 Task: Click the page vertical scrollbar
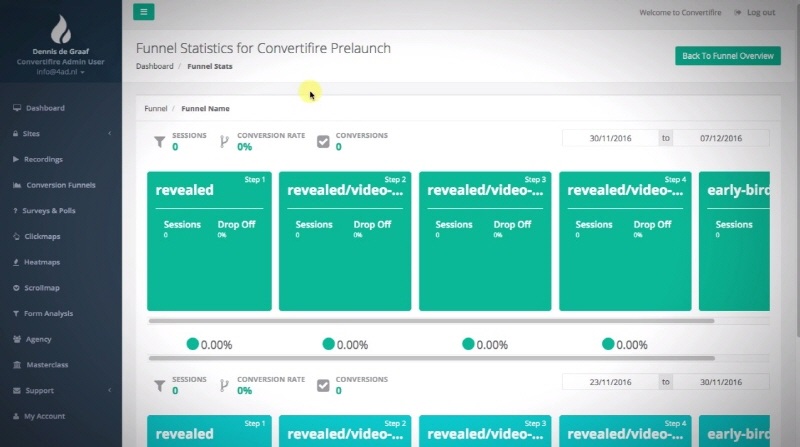coord(797,168)
